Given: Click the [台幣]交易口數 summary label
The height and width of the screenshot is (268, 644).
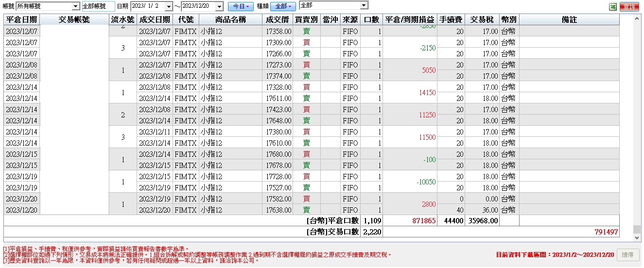Looking at the screenshot, I should tap(332, 232).
